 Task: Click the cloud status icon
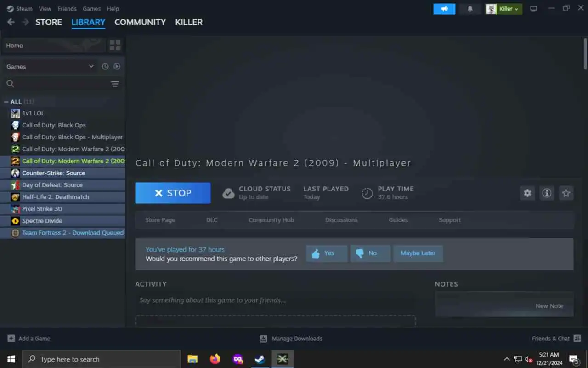pyautogui.click(x=228, y=193)
